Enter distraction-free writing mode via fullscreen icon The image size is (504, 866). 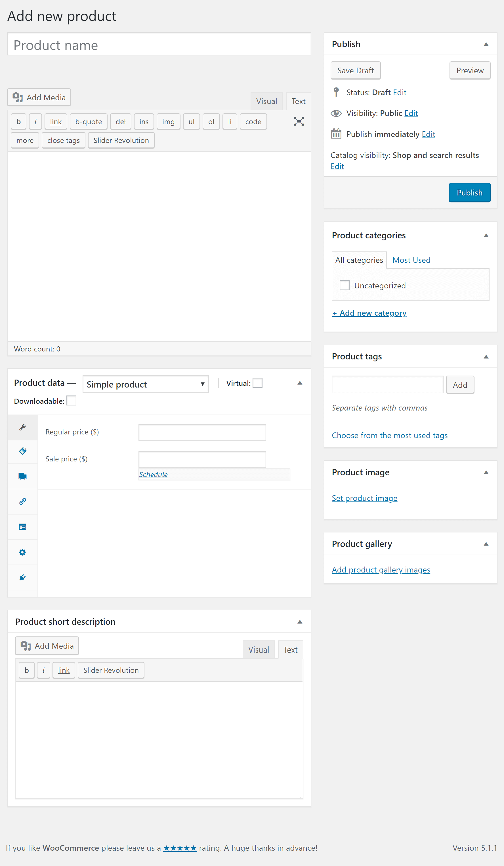tap(298, 121)
